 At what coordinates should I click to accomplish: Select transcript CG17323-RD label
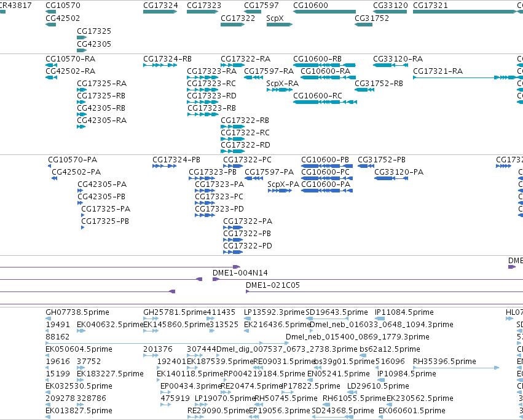[x=212, y=96]
